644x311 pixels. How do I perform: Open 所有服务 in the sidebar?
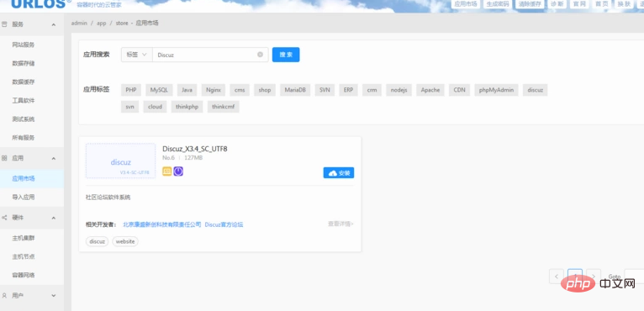coord(24,138)
